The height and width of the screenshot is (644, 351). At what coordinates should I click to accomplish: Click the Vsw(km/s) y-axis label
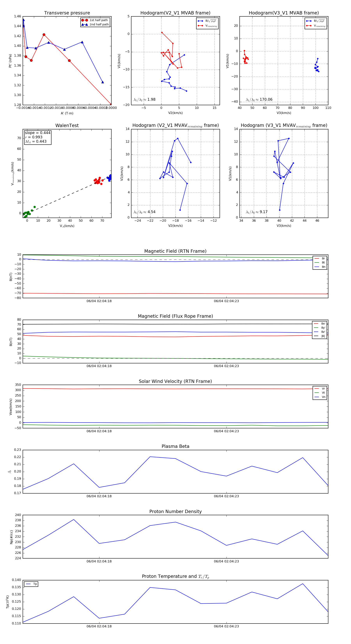pos(11,407)
